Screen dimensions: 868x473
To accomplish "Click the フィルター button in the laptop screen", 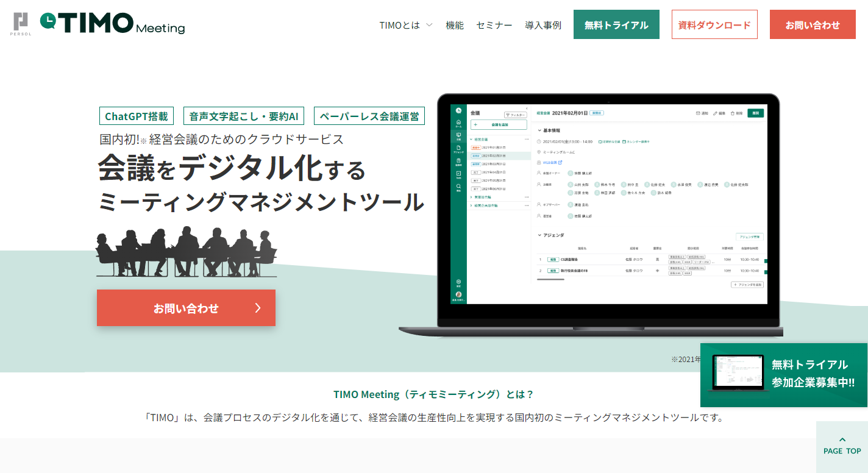I will tap(515, 115).
